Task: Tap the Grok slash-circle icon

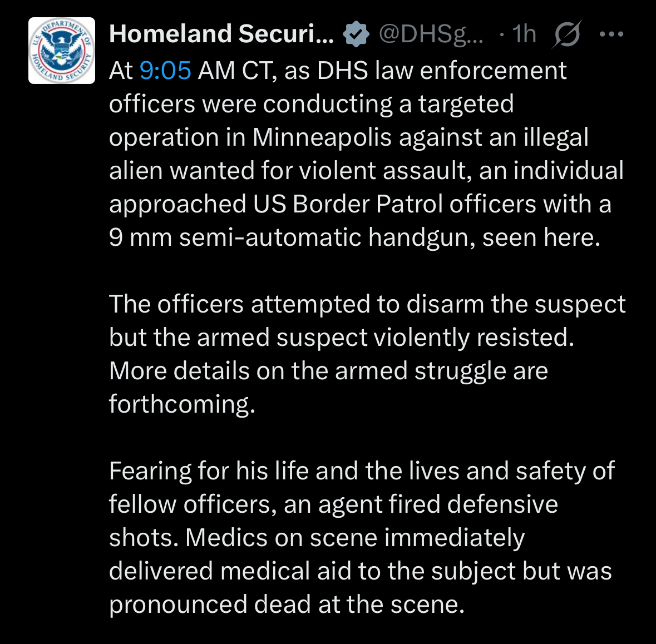Action: coord(567,34)
